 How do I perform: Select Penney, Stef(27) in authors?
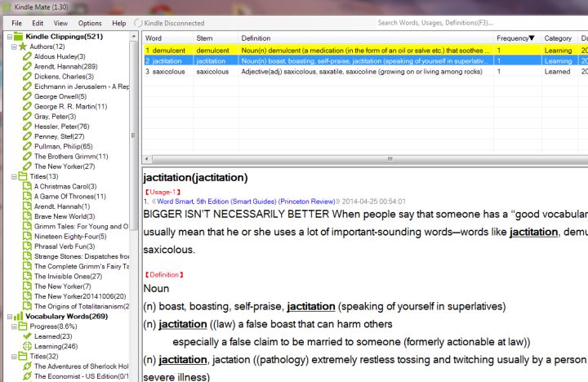(x=60, y=136)
